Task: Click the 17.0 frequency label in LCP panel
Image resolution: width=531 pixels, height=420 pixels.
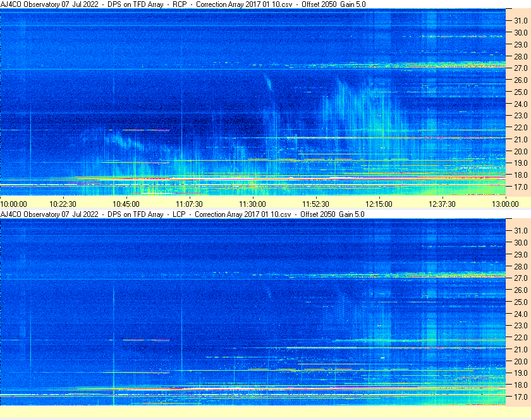Action: tap(520, 397)
